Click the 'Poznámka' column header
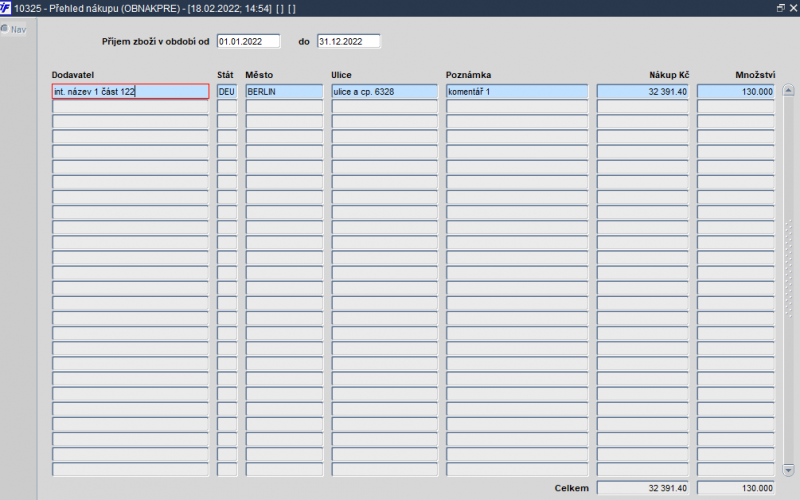This screenshot has width=800, height=500. pos(468,74)
